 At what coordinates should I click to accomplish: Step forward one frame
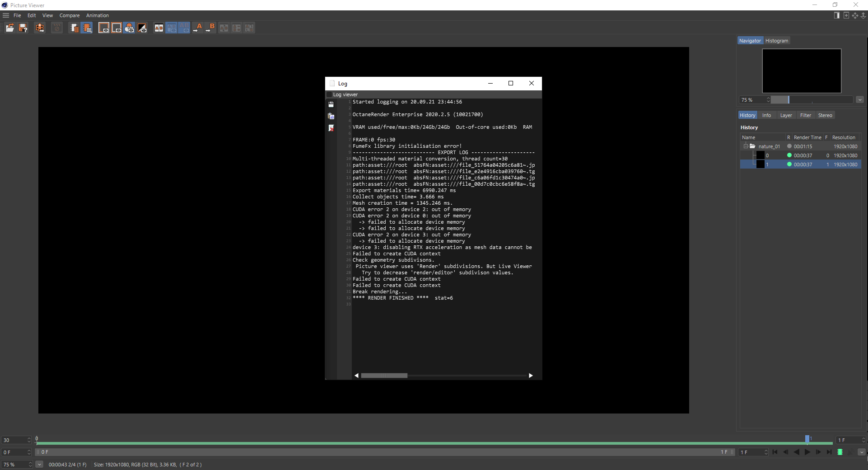point(818,452)
